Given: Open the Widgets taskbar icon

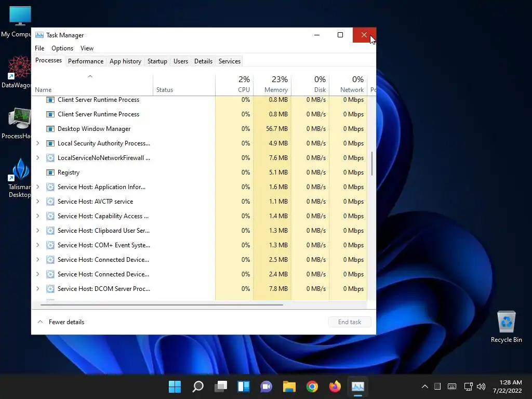Looking at the screenshot, I should pyautogui.click(x=244, y=387).
